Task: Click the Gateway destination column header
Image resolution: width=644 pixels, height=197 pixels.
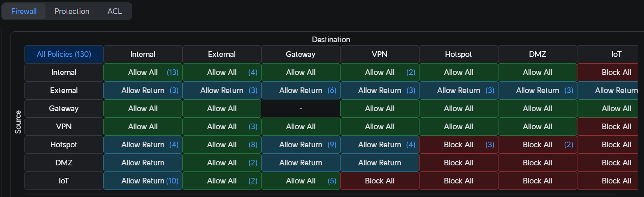Action: [x=300, y=54]
